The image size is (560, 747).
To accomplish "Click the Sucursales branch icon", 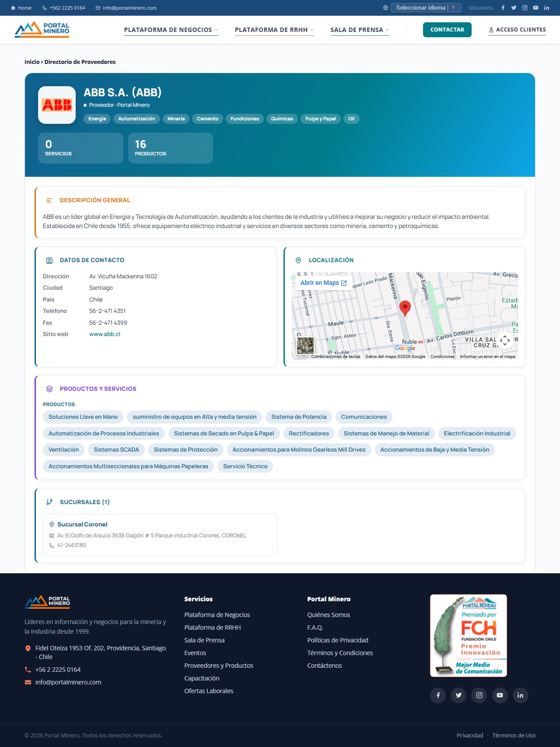I will 49,502.
